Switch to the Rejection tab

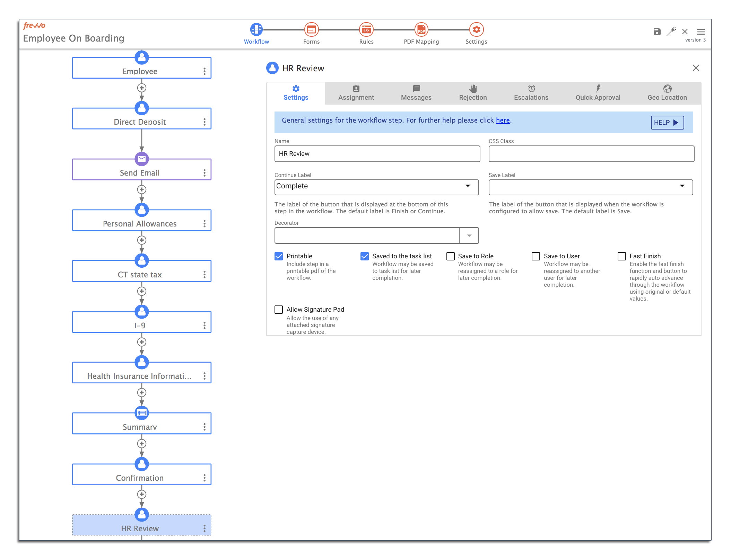pos(473,93)
